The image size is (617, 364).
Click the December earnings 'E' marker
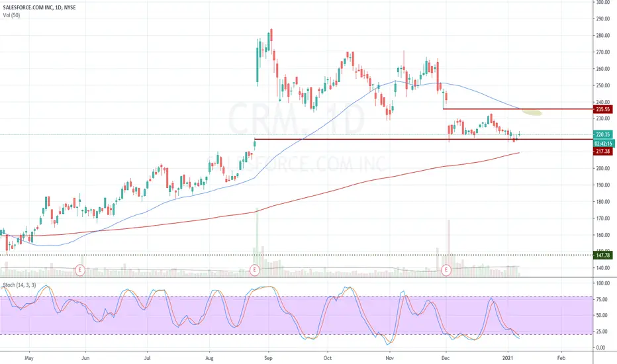(x=446, y=270)
